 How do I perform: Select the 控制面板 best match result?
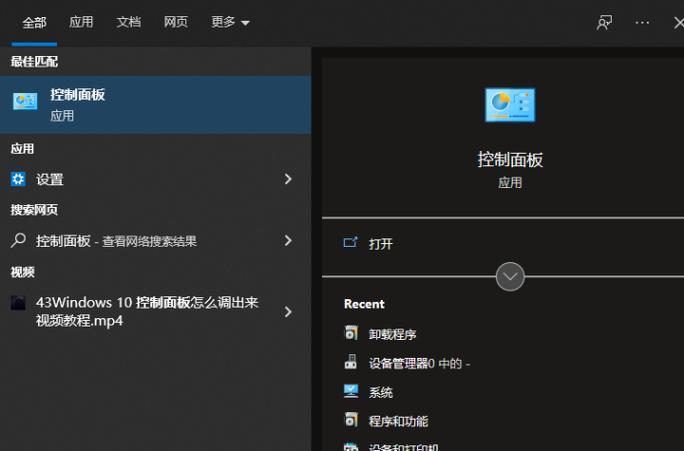(x=155, y=105)
